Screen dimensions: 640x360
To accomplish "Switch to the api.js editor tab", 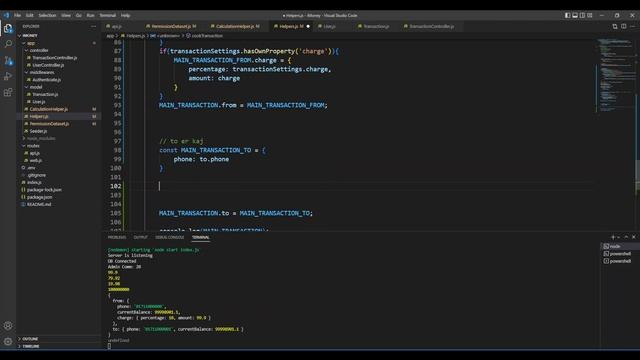I will (x=116, y=26).
